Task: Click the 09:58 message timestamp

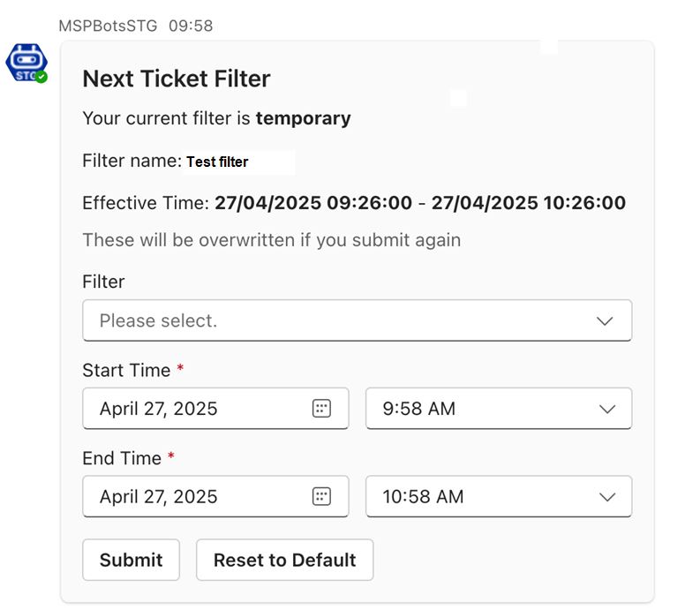Action: [191, 26]
